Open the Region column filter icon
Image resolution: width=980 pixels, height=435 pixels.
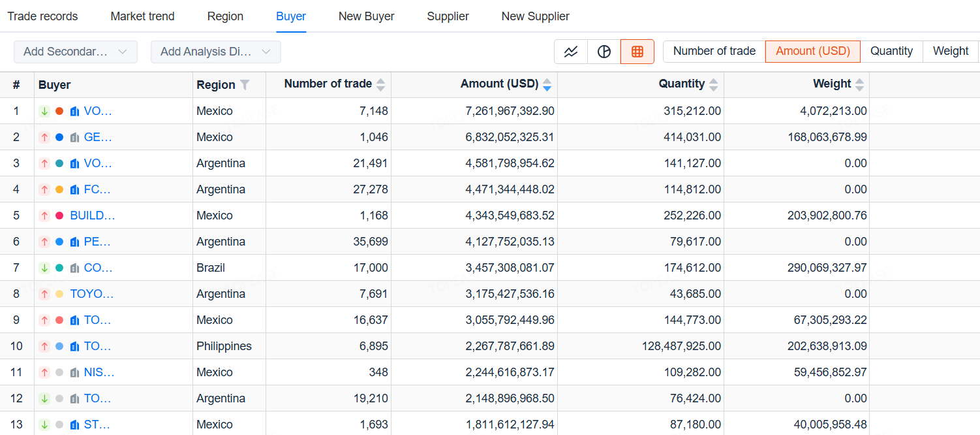(x=245, y=84)
